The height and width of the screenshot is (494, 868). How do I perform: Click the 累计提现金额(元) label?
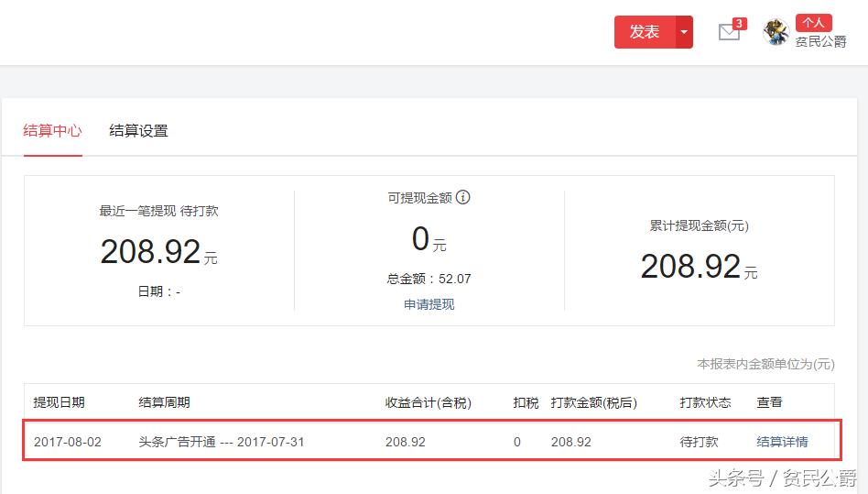pos(700,226)
